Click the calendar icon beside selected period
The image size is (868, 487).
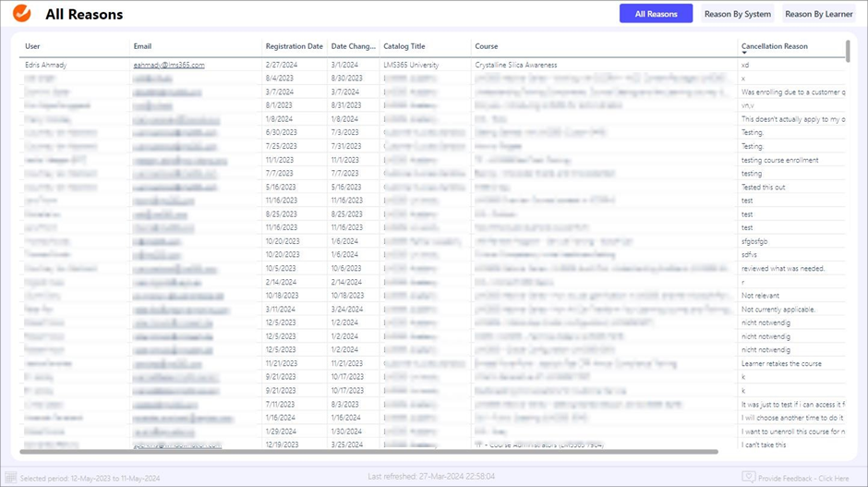tap(12, 478)
